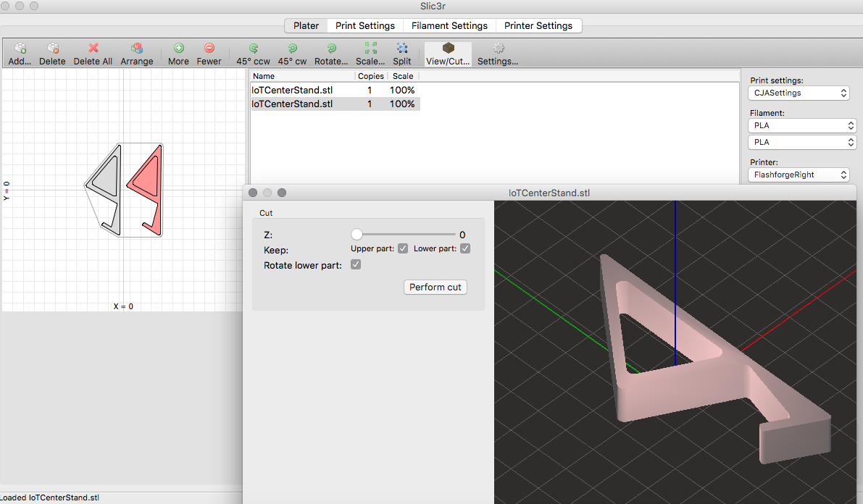Switch to the Printer Settings tab
The height and width of the screenshot is (504, 863).
tap(538, 26)
